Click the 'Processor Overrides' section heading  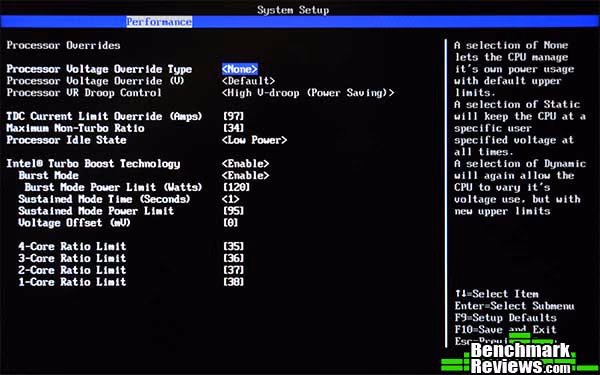tap(63, 46)
